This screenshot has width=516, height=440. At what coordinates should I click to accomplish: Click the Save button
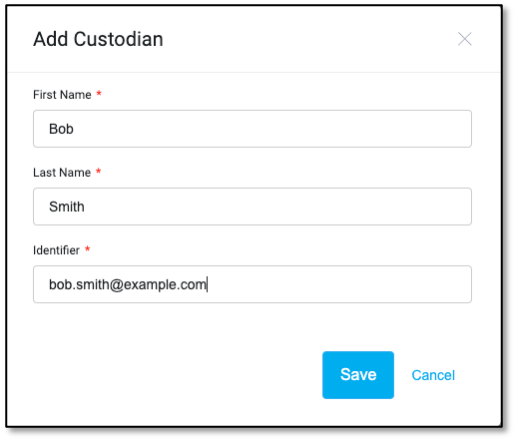pos(358,375)
